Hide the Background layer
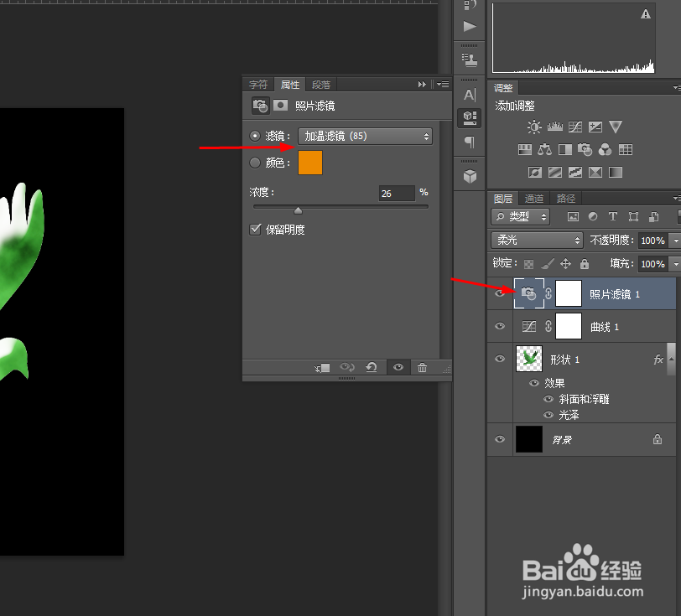 click(500, 439)
